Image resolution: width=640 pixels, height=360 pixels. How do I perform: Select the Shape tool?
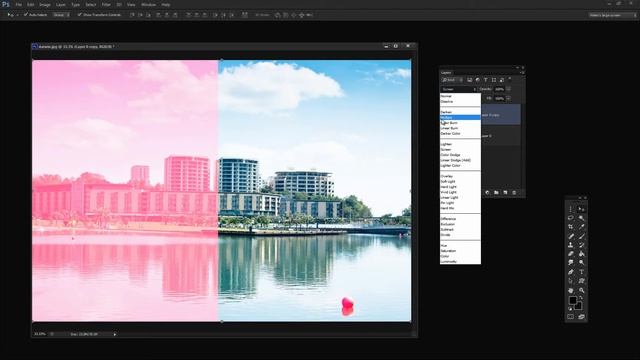coord(582,281)
